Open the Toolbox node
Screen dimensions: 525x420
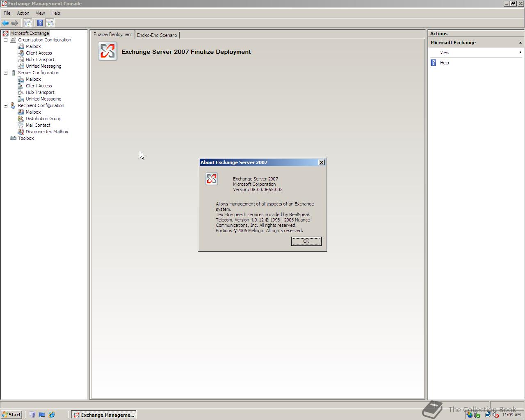click(26, 138)
